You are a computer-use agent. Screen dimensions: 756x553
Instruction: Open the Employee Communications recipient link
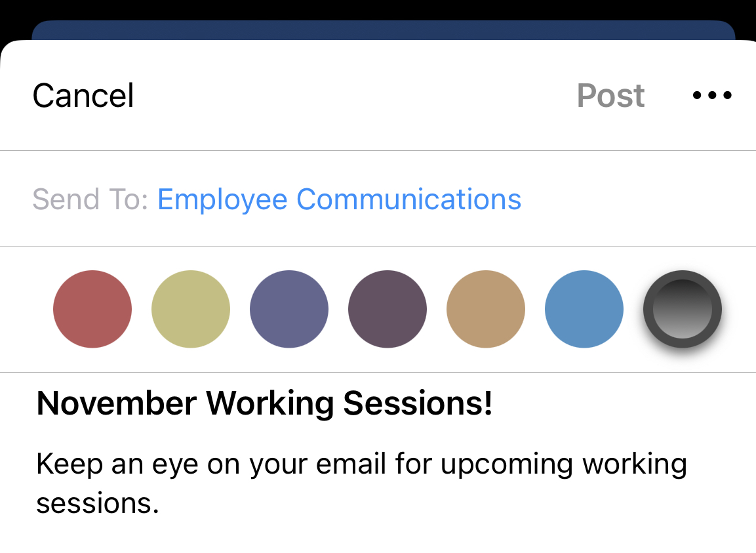tap(339, 199)
